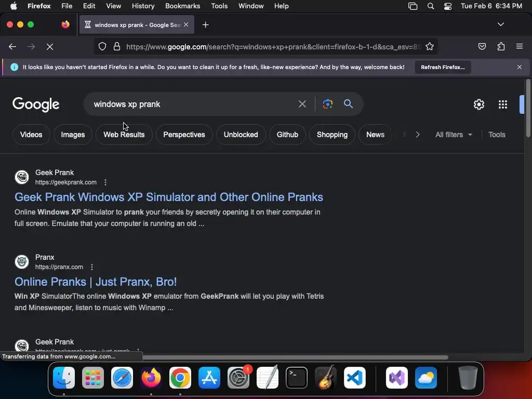
Task: Go back to the previous page
Action: pyautogui.click(x=12, y=46)
